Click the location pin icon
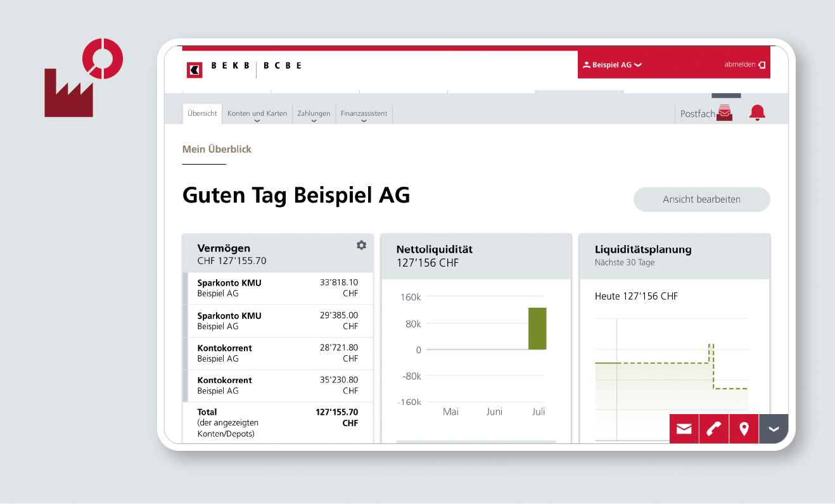This screenshot has width=835, height=504. 744,429
